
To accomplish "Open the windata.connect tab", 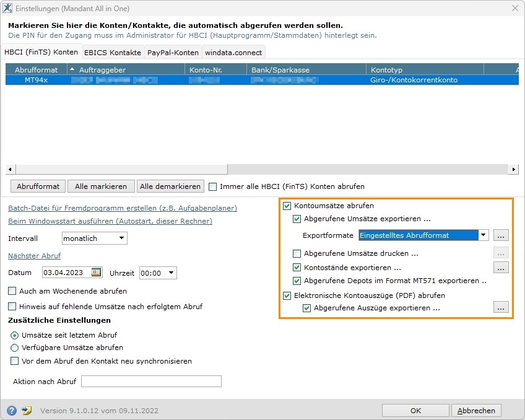I will [233, 52].
